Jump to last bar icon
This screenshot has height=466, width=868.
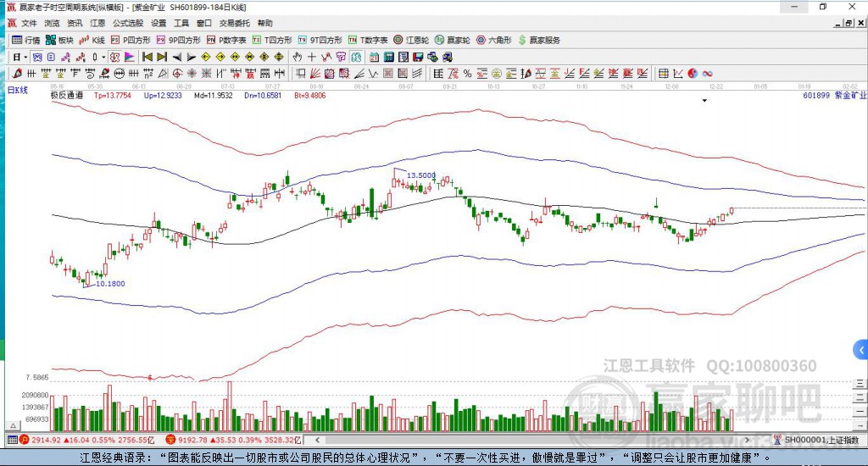(162, 57)
